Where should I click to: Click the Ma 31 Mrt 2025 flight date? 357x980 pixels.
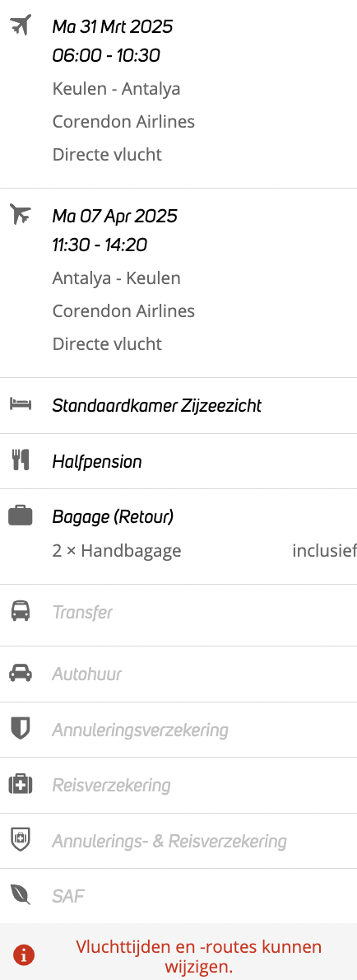(113, 26)
